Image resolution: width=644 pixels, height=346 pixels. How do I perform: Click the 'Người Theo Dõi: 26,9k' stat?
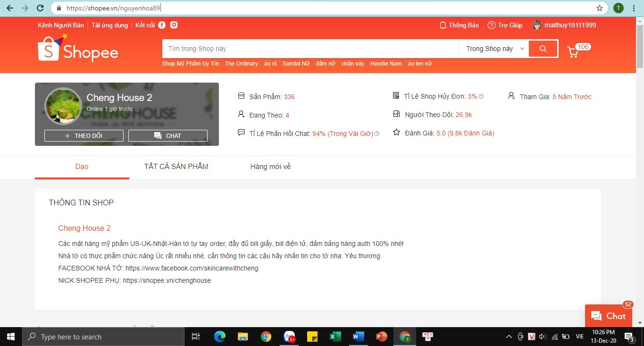point(433,115)
